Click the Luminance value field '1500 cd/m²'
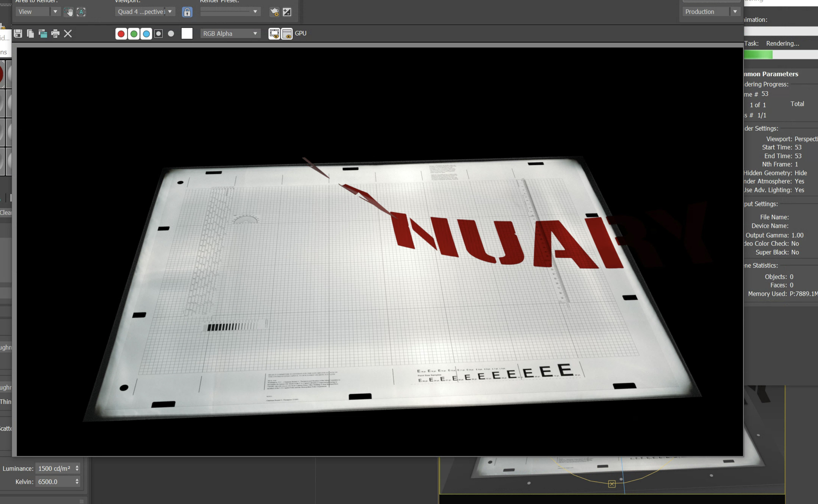Viewport: 818px width, 504px height. [x=55, y=468]
